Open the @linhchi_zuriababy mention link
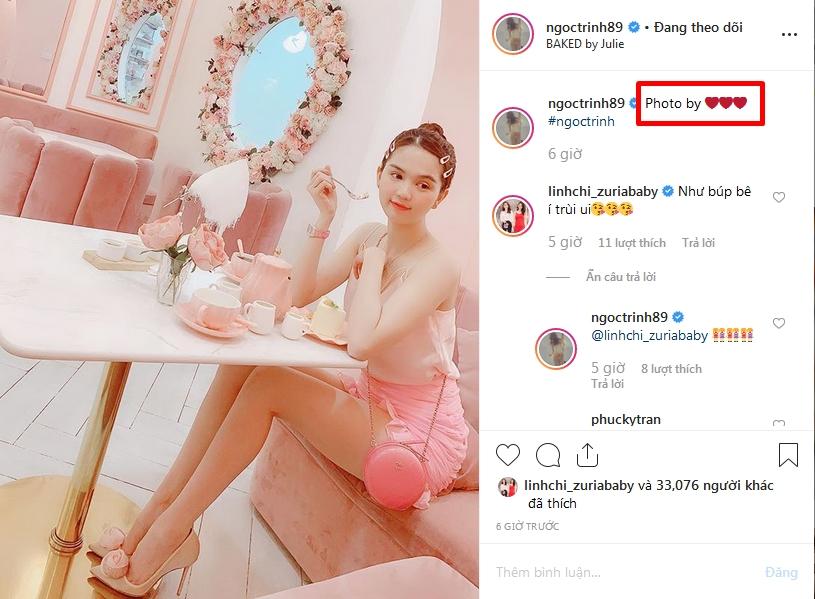815x599 pixels. [649, 335]
